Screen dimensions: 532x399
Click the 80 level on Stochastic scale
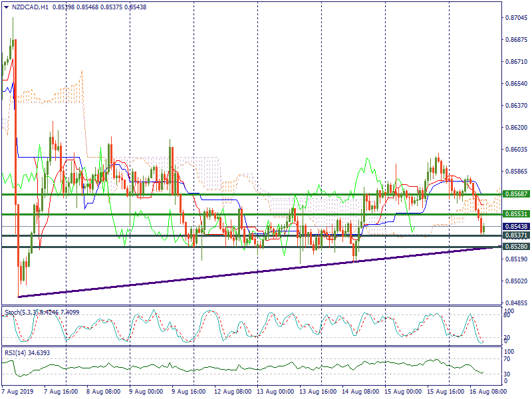pyautogui.click(x=507, y=317)
